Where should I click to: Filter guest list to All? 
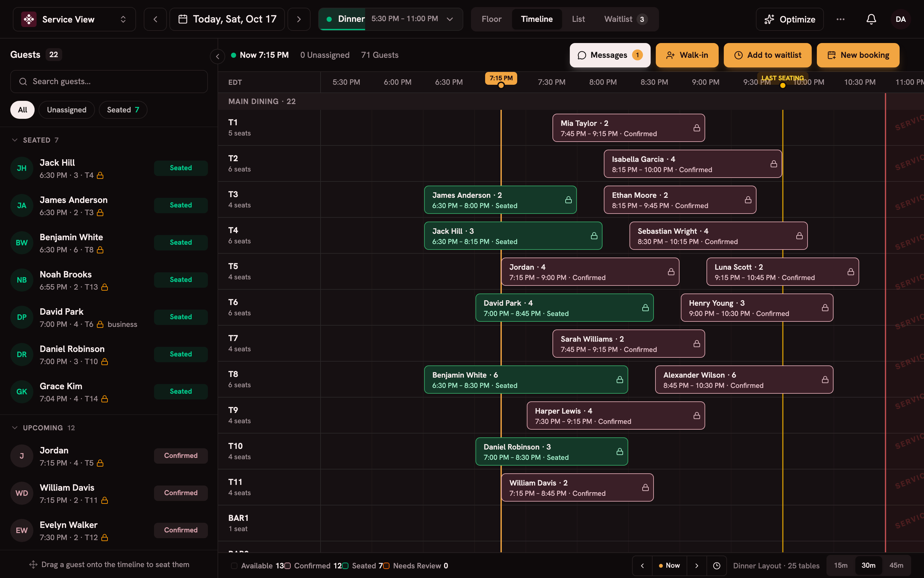coord(22,110)
